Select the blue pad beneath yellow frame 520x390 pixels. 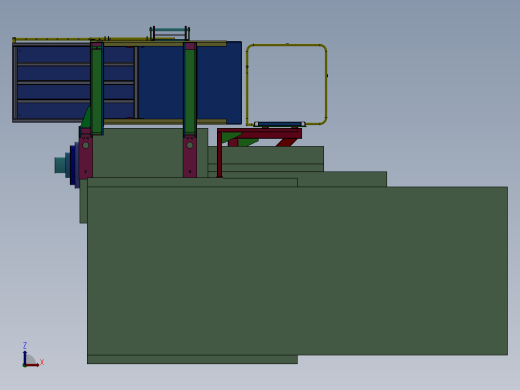[x=279, y=124]
